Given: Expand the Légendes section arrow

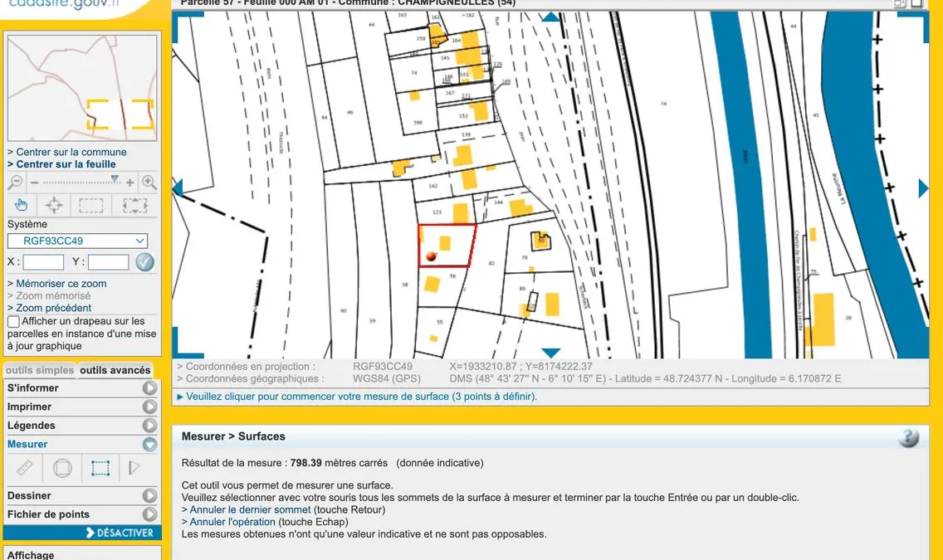Looking at the screenshot, I should [x=149, y=426].
